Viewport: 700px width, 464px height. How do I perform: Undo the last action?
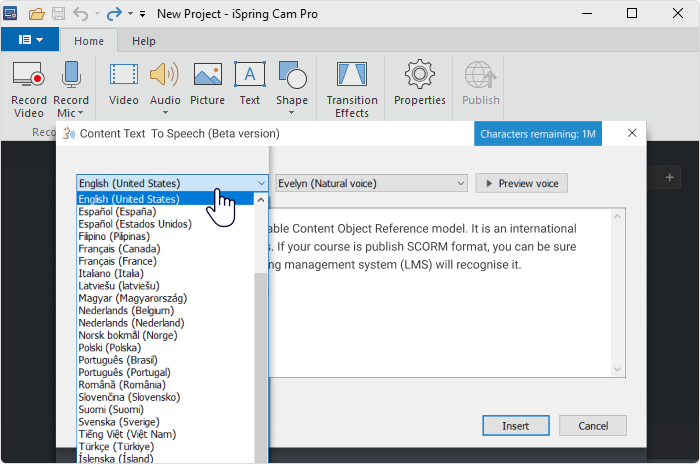[x=80, y=14]
